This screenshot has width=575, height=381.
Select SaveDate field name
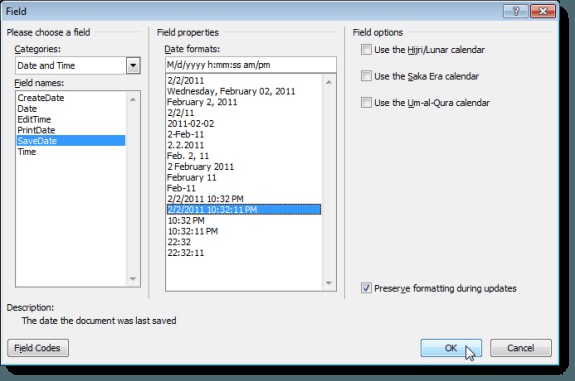tap(71, 141)
